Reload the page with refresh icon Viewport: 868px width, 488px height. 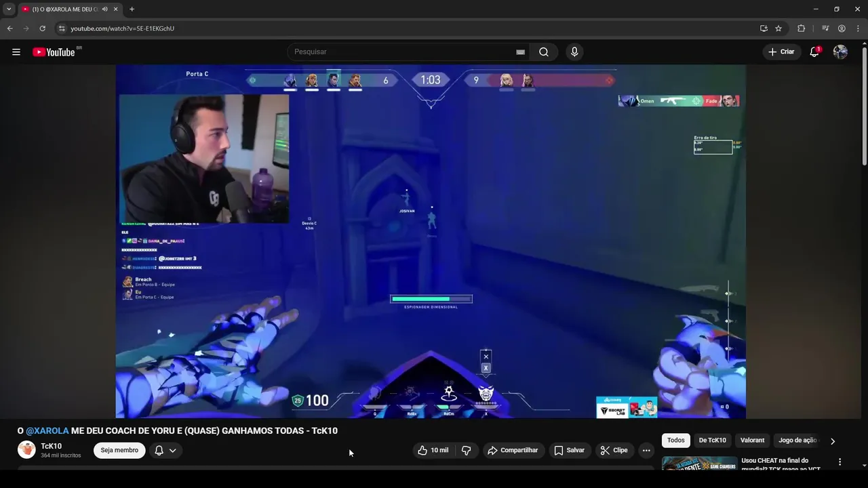click(x=42, y=28)
